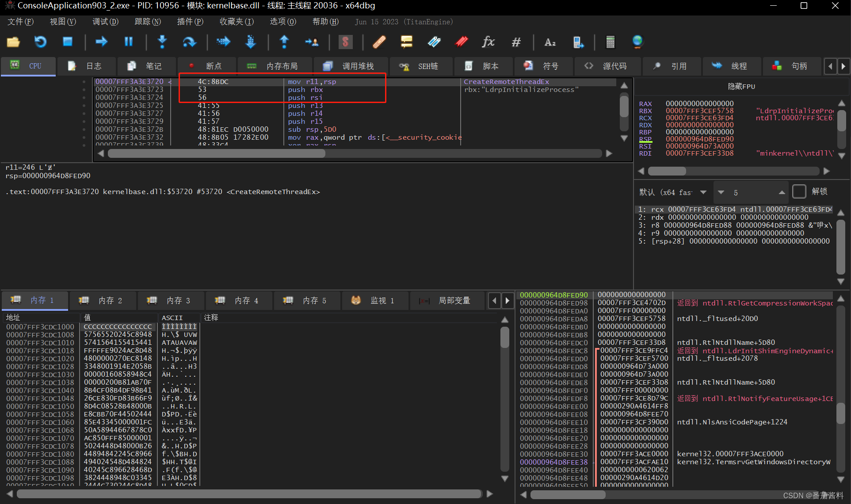This screenshot has width=851, height=504.
Task: Open the 内存布局 memory map tab
Action: (275, 66)
